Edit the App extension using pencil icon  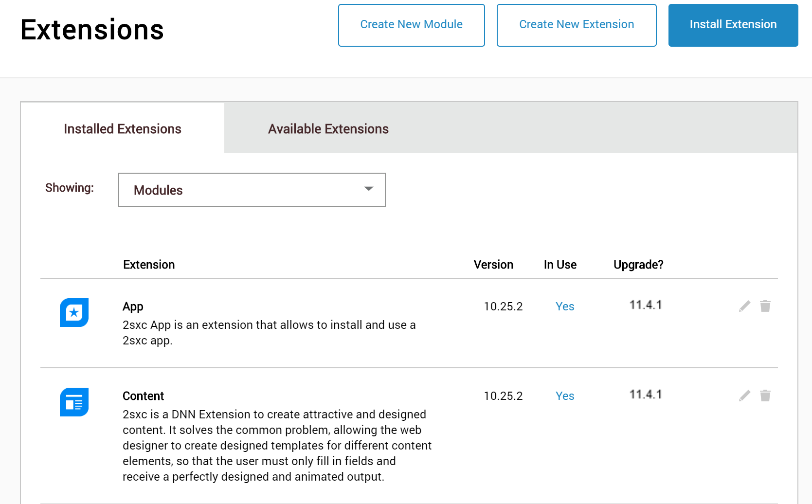(x=744, y=306)
